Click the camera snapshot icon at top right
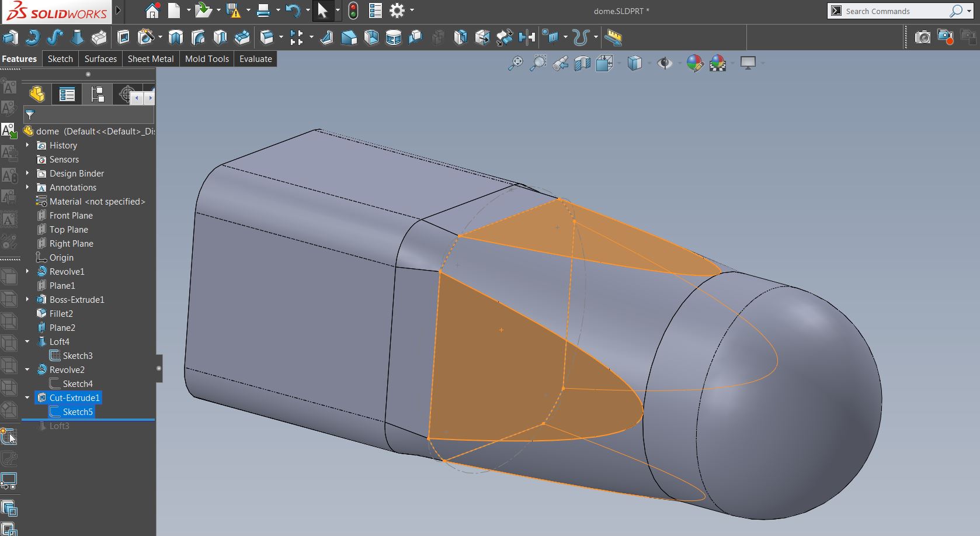 [x=923, y=38]
